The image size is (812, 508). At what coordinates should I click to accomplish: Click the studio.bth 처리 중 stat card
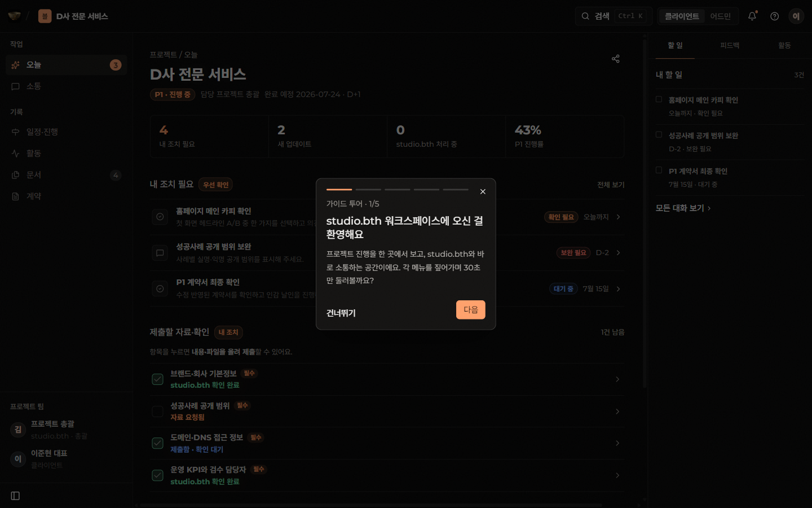(x=447, y=137)
